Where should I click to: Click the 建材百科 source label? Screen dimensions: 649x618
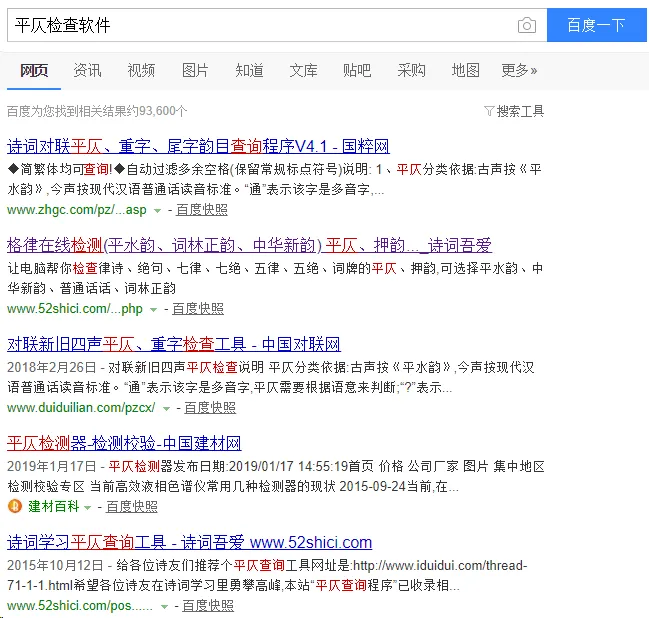(x=53, y=506)
